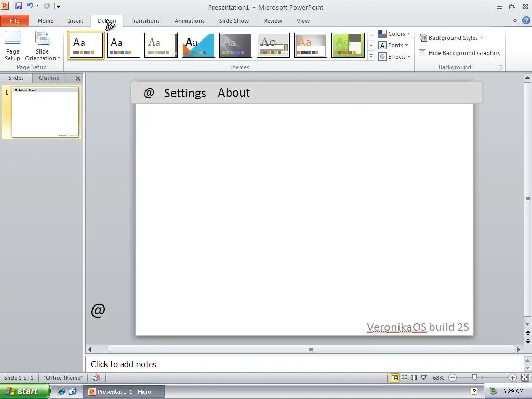The height and width of the screenshot is (399, 532).
Task: Click the spell check icon in status bar
Action: click(x=96, y=378)
